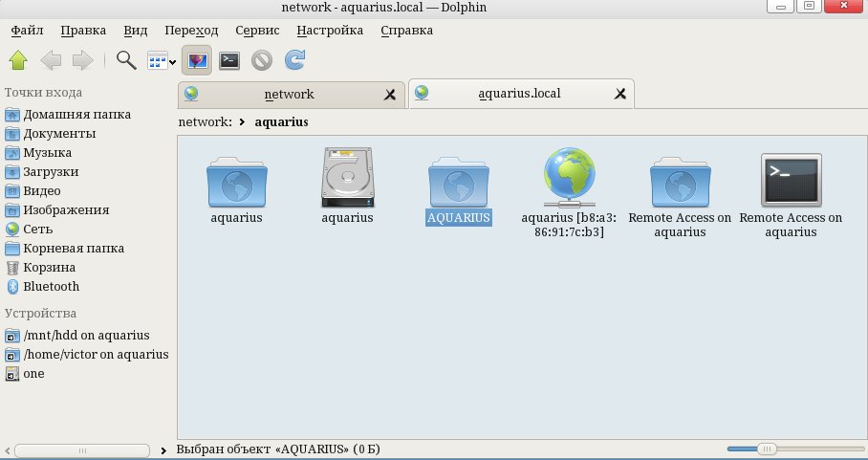868x460 pixels.
Task: Select Remote Access folder icon
Action: point(680,182)
